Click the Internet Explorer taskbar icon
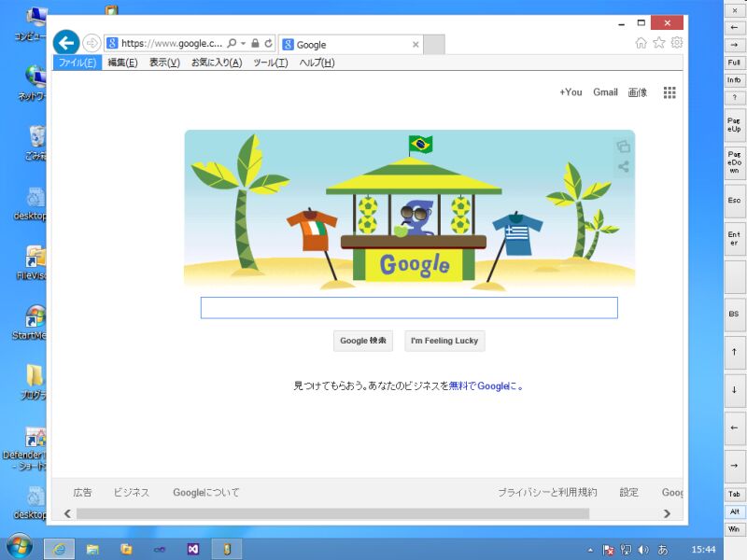 59,549
